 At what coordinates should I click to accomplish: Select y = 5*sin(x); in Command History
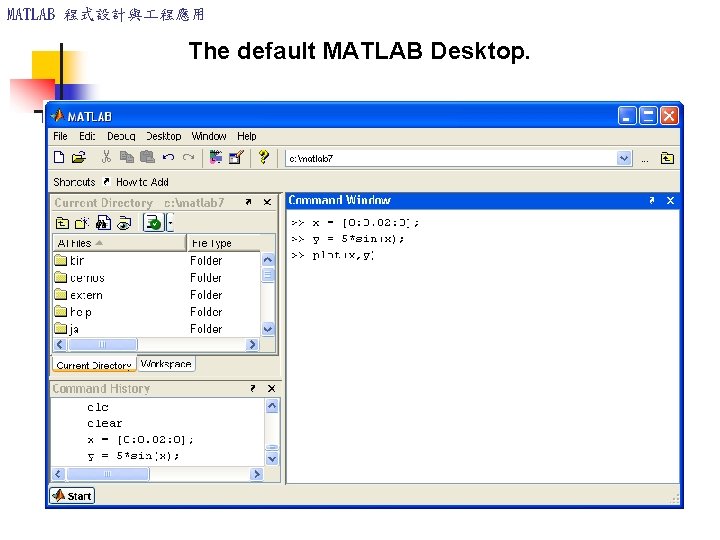[x=133, y=456]
